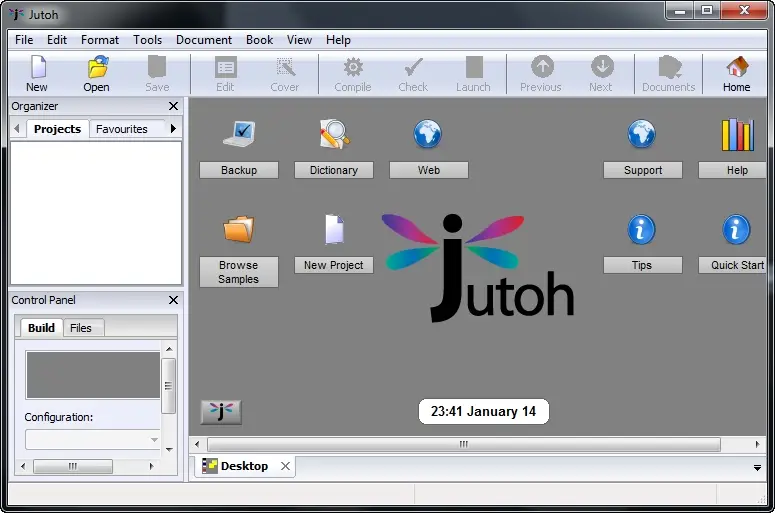Click the Browse Samples button

tap(239, 272)
